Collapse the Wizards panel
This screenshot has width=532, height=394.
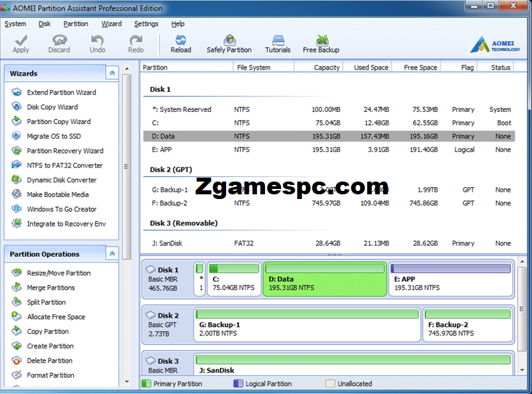(x=112, y=73)
